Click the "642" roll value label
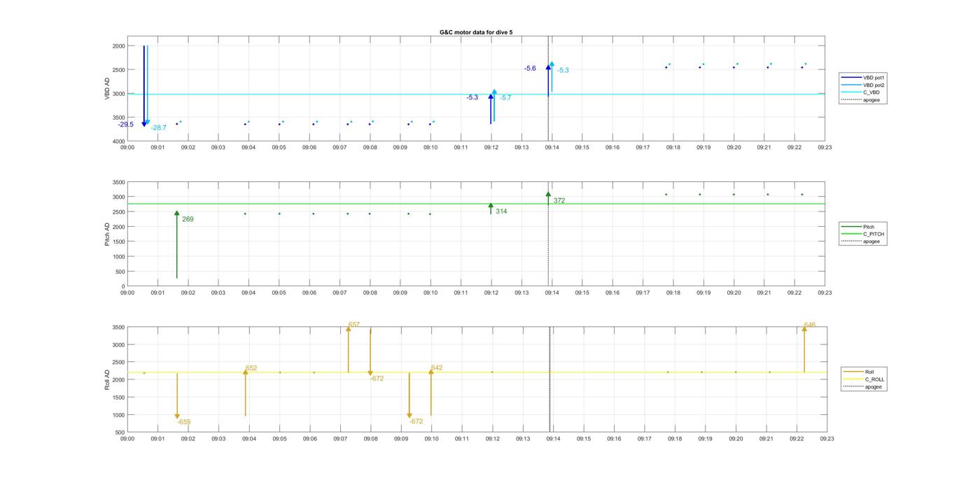The image size is (980, 485). 437,368
